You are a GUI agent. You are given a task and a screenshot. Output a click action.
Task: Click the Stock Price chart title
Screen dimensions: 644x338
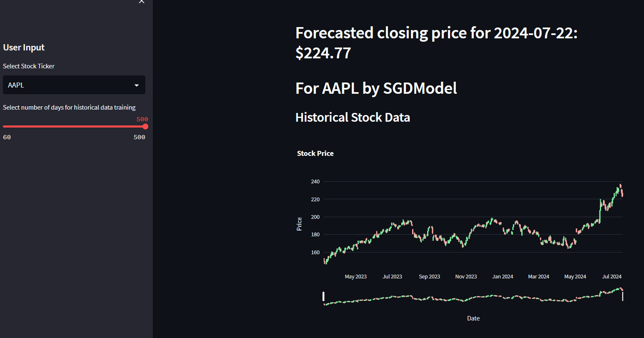(x=315, y=153)
